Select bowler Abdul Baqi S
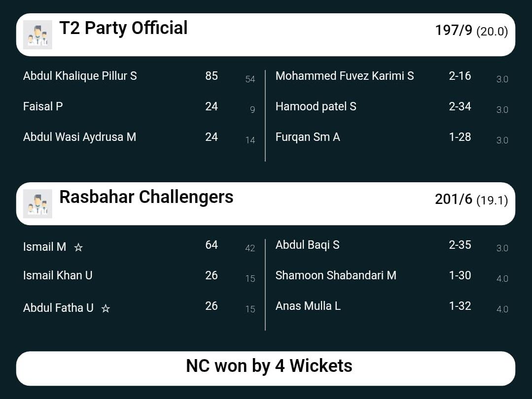 (x=307, y=245)
